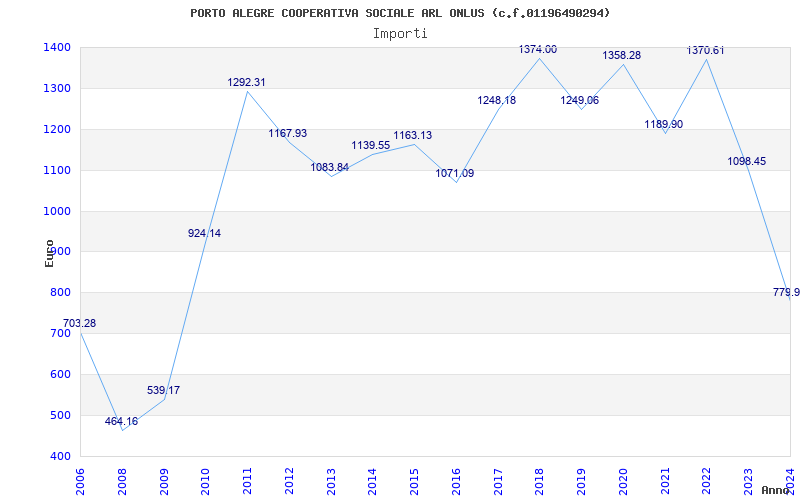The image size is (800, 500).
Task: Click the 1071.09 value label
Action: 455,173
